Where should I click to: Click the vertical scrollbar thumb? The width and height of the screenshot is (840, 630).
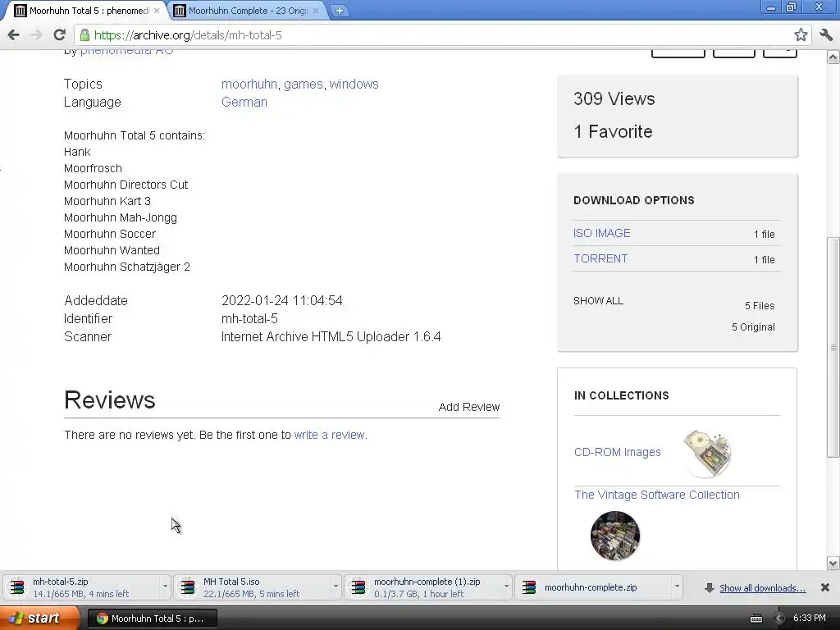point(833,347)
